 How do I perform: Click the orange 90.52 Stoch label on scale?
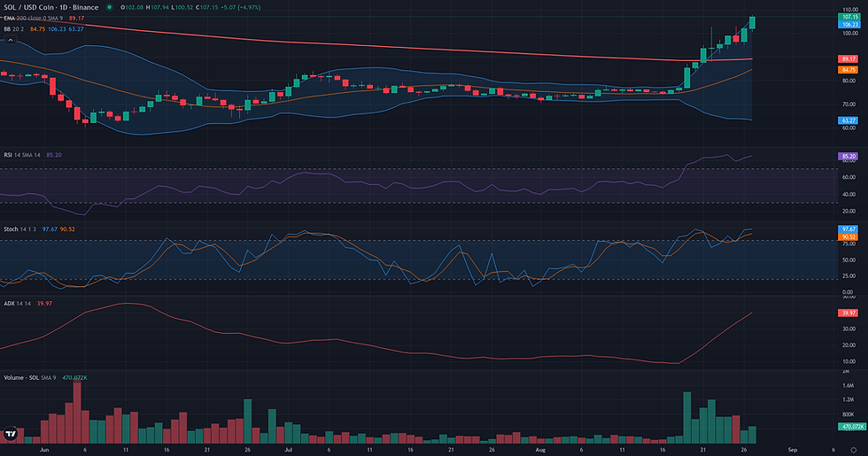coord(849,236)
